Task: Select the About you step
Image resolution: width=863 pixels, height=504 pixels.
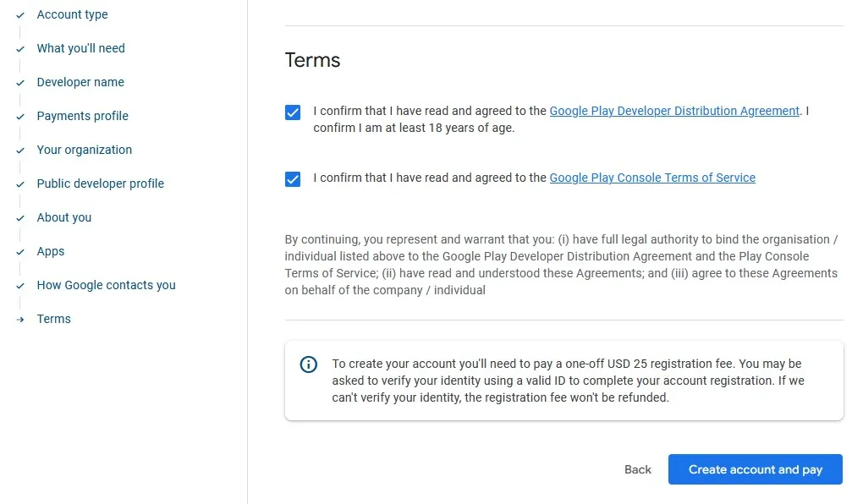Action: pyautogui.click(x=63, y=217)
